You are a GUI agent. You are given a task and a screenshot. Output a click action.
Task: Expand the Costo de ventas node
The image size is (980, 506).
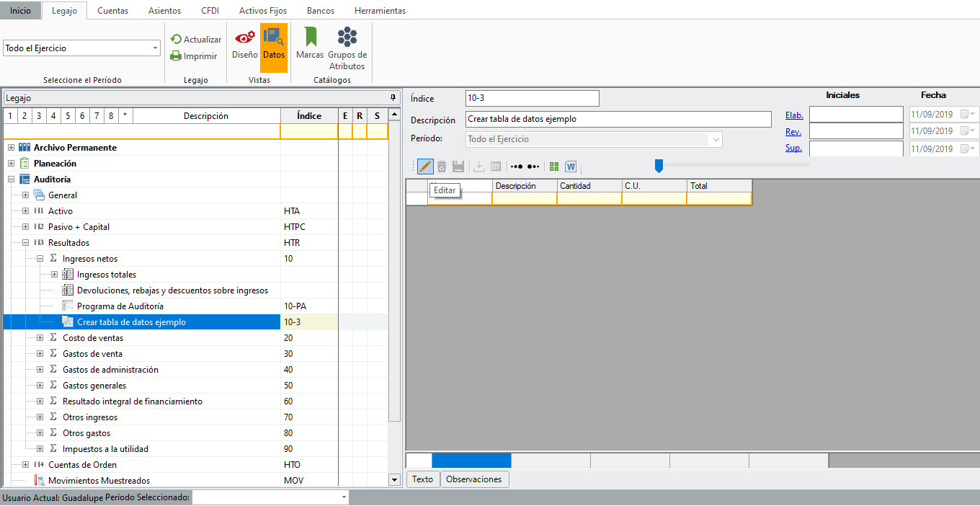40,338
